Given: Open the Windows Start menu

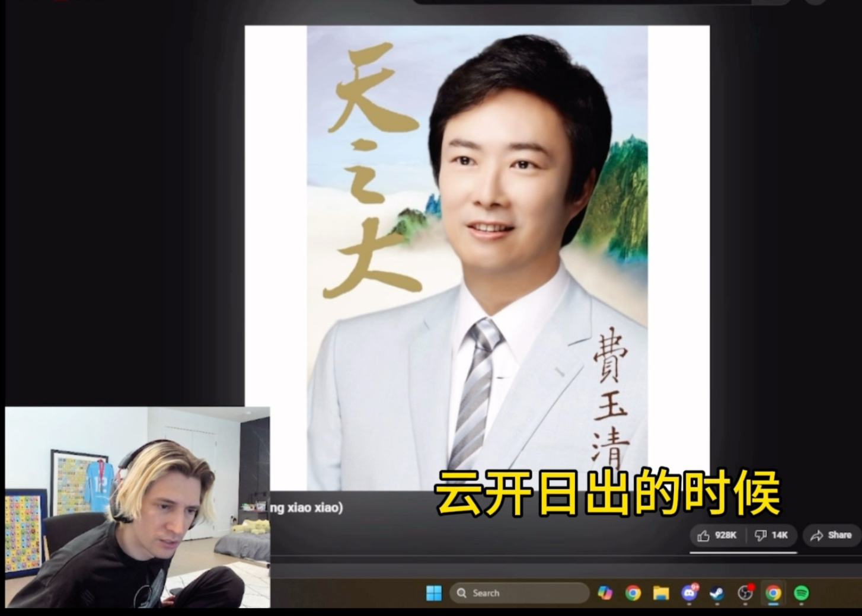Looking at the screenshot, I should pos(434,593).
